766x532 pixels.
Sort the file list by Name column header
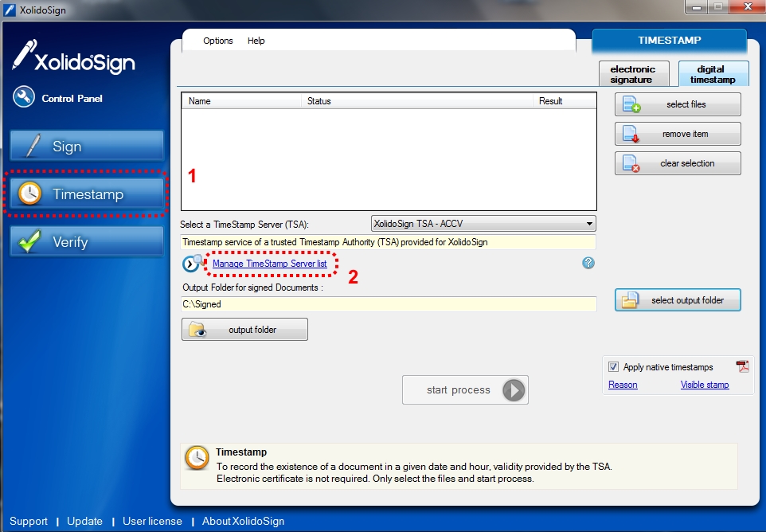242,101
